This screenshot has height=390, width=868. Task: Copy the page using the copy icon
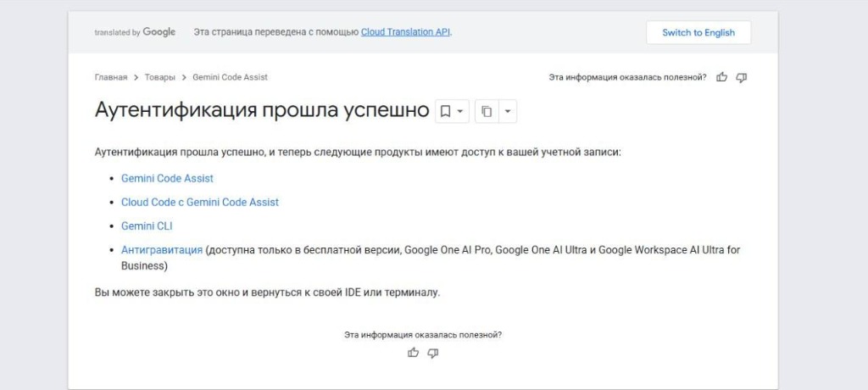(x=487, y=111)
